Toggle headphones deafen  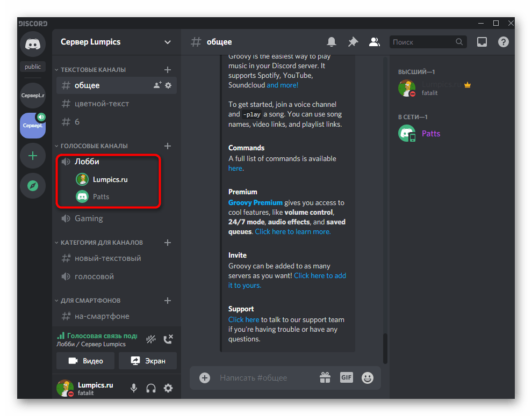pyautogui.click(x=151, y=388)
